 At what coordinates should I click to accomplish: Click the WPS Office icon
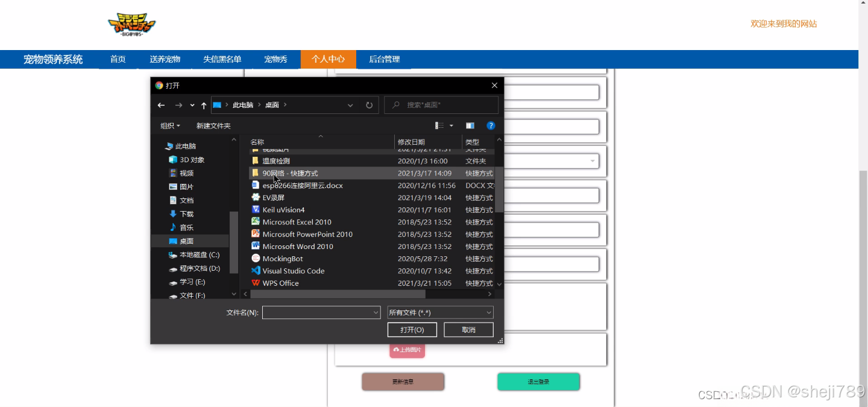[x=256, y=283]
